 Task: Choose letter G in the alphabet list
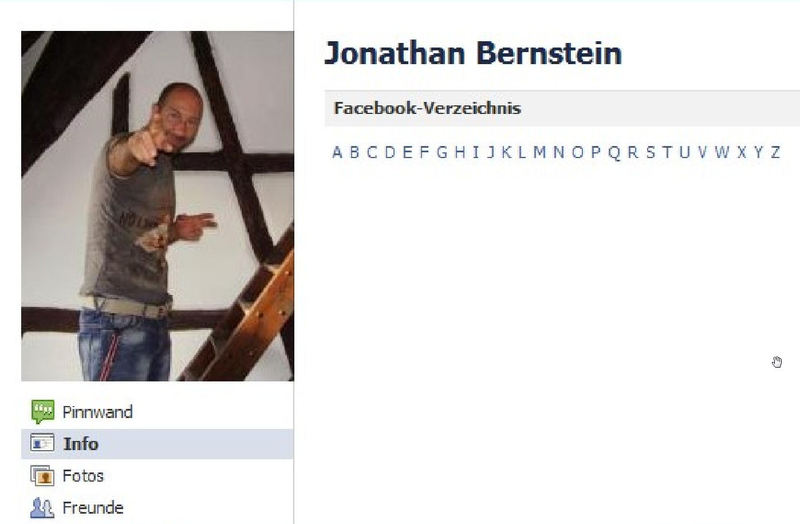(x=442, y=152)
